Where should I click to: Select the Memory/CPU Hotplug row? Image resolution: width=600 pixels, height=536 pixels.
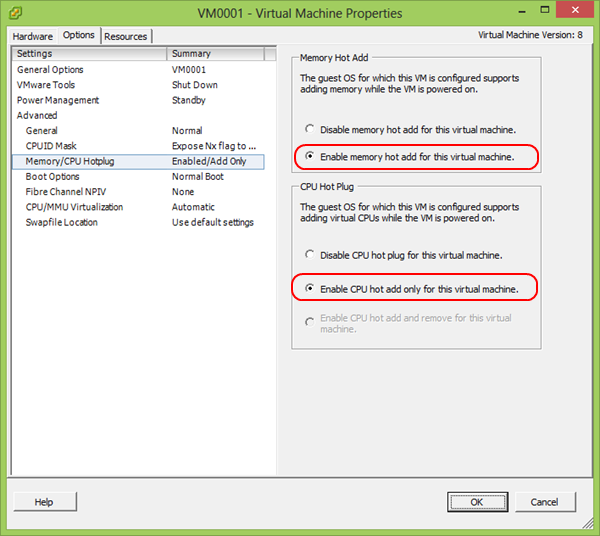tap(69, 161)
